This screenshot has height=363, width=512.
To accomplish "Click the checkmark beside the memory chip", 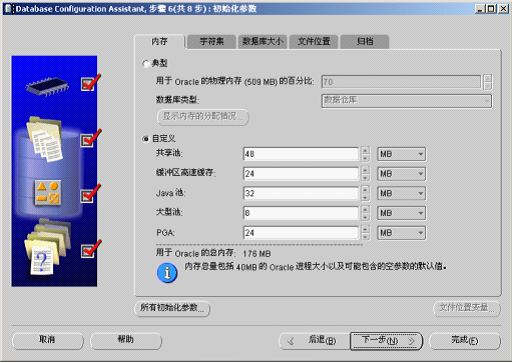I will [x=91, y=82].
